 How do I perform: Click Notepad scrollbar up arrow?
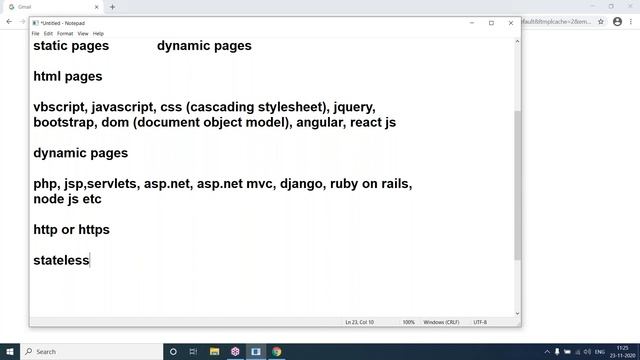coord(517,41)
